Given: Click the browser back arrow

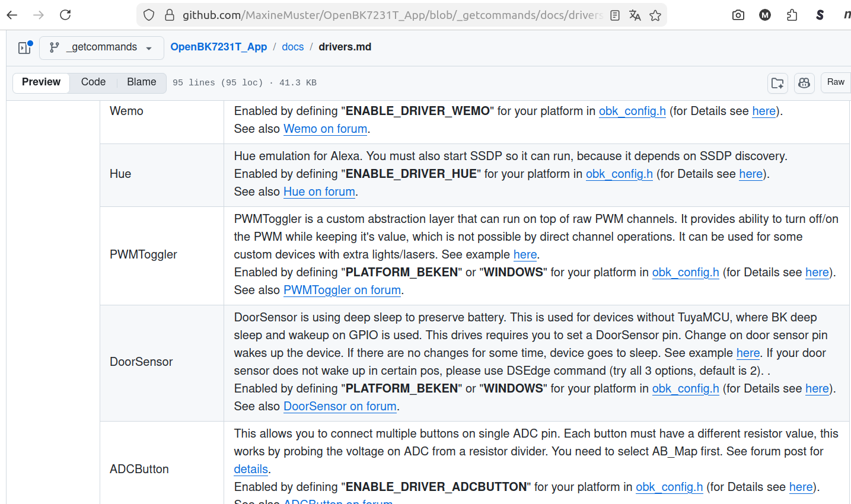Looking at the screenshot, I should tap(12, 15).
